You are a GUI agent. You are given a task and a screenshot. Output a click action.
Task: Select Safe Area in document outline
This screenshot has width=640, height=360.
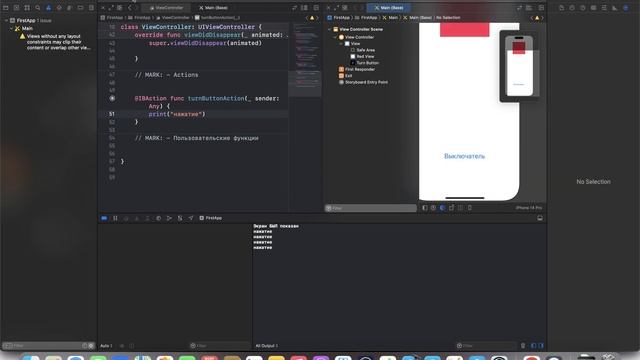pyautogui.click(x=362, y=50)
